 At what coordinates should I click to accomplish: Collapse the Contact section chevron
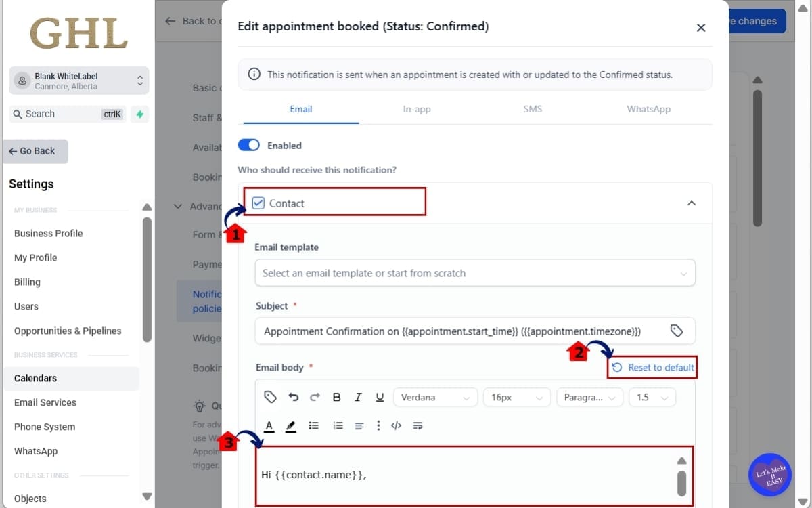click(692, 203)
